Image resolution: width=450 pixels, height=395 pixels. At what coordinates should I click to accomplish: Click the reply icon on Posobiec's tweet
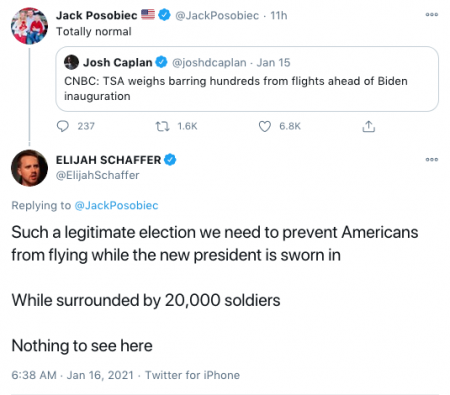[x=63, y=126]
